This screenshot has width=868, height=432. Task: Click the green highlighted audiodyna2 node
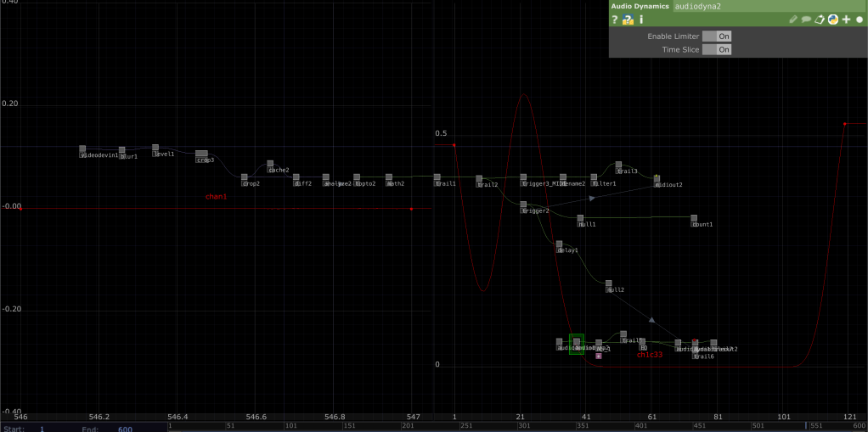[577, 343]
